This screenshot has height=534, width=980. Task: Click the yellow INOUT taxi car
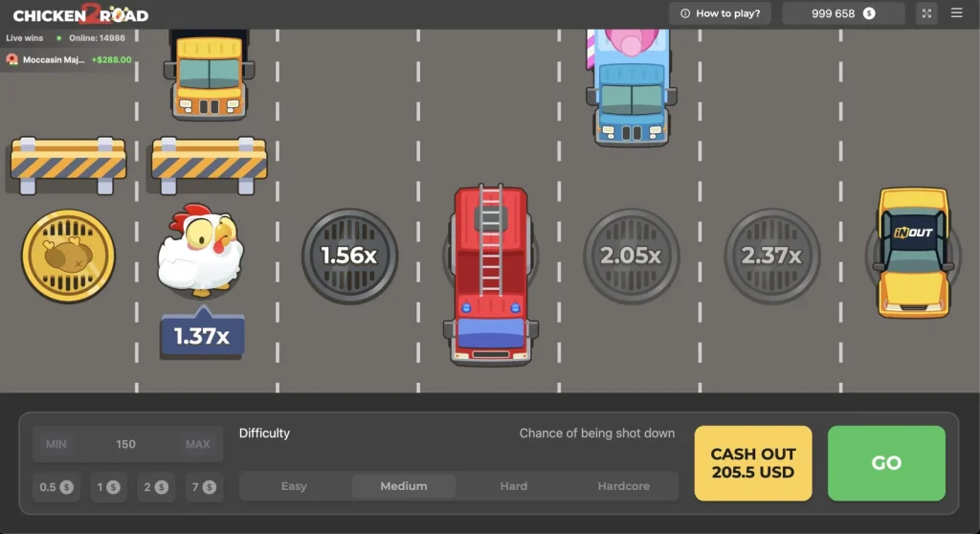(x=913, y=251)
